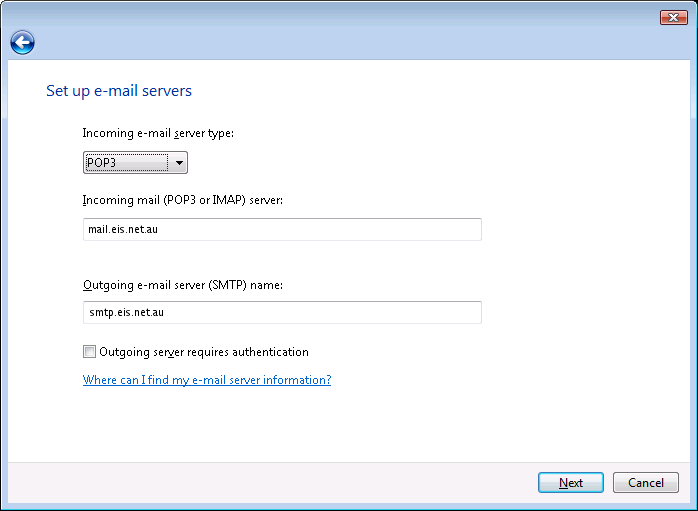The width and height of the screenshot is (698, 511).
Task: Click the 'Outgoing server requires authentication' label text
Action: point(204,352)
